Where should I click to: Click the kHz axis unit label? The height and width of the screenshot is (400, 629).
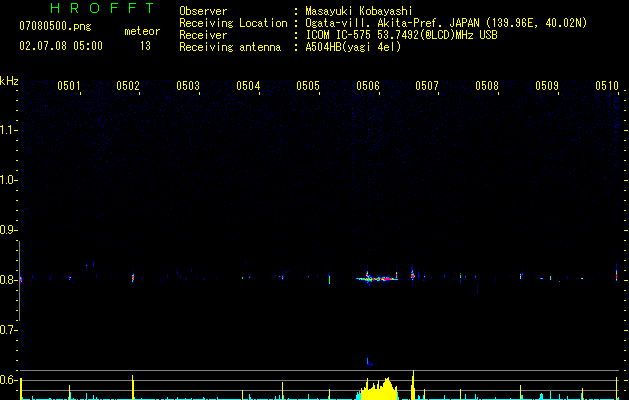tap(9, 81)
